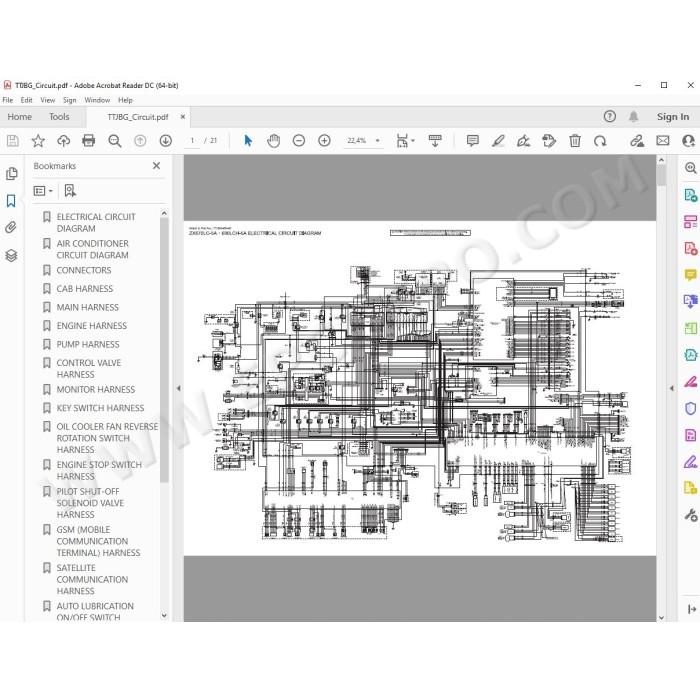Open Page Thumbnails sidebar panel

pos(12,174)
